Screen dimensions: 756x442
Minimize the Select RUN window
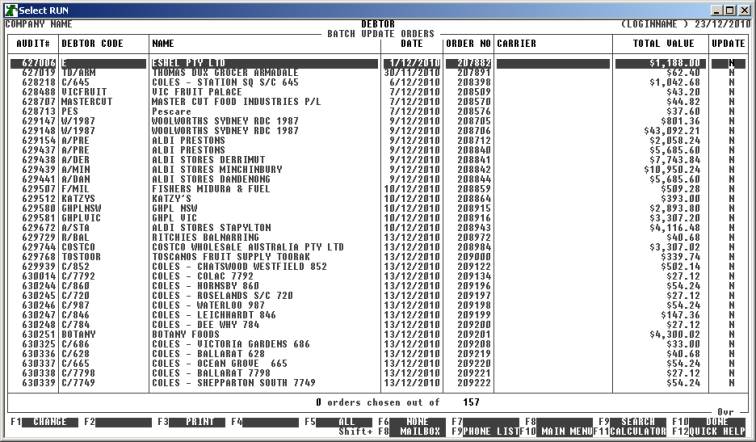[718, 10]
